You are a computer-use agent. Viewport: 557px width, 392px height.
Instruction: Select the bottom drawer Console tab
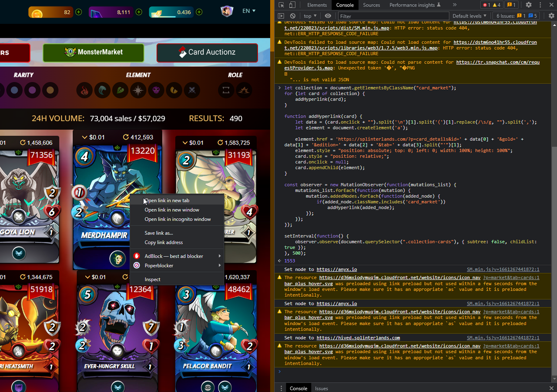299,388
